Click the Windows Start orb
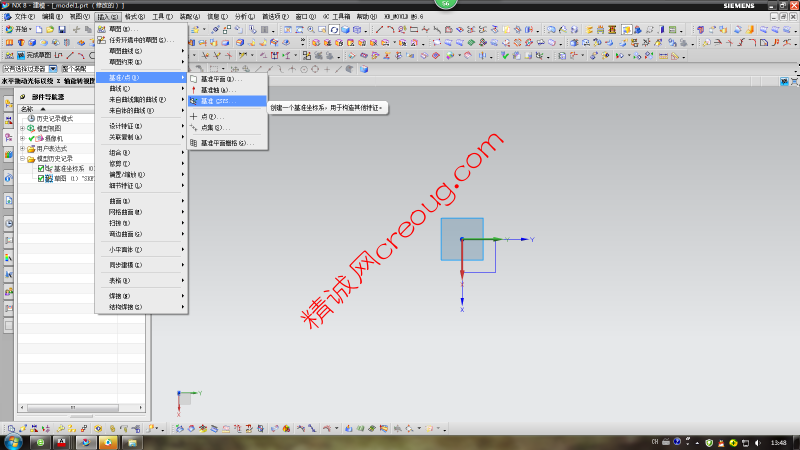 coord(13,442)
